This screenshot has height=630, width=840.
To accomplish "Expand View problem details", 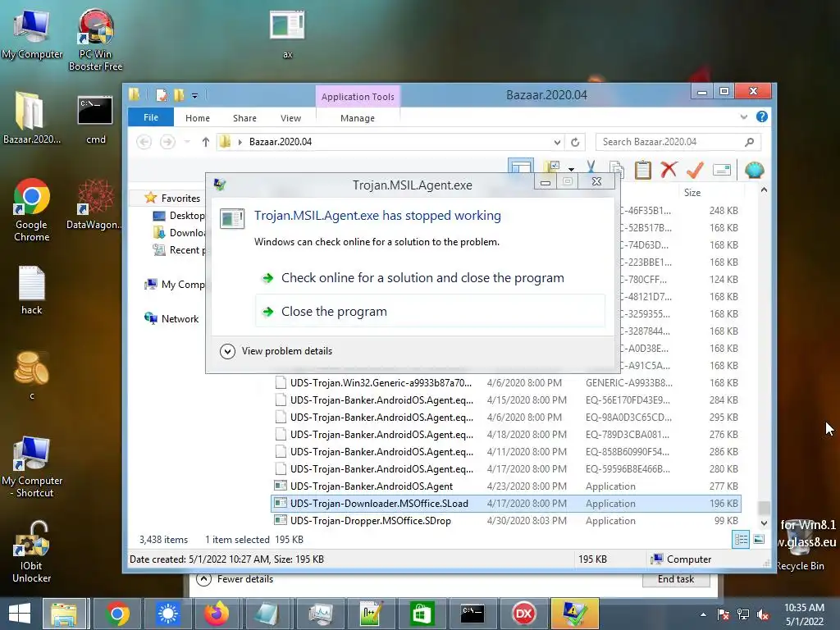I will (276, 351).
